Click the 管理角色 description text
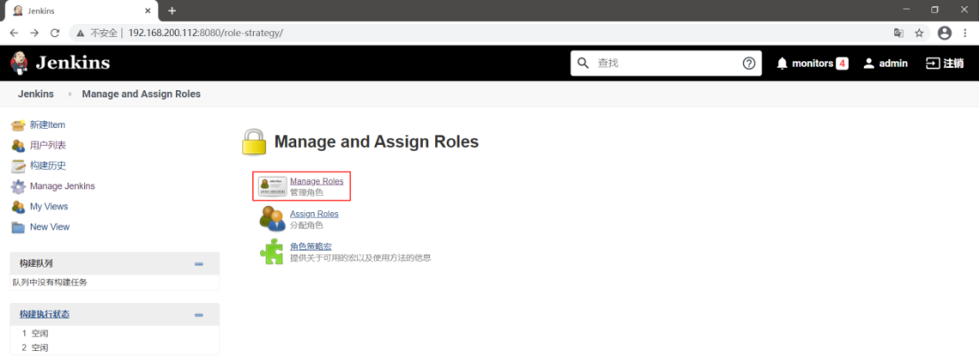 [x=307, y=193]
